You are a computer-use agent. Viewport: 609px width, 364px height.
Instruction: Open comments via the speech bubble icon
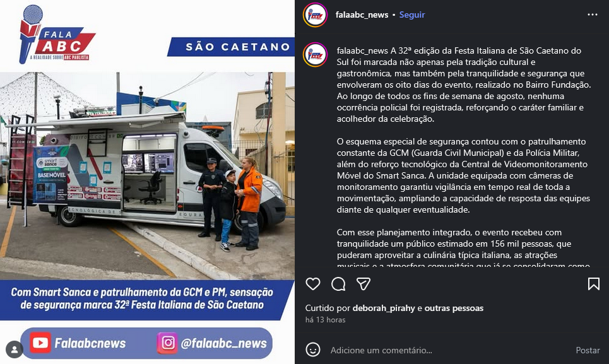click(x=338, y=284)
